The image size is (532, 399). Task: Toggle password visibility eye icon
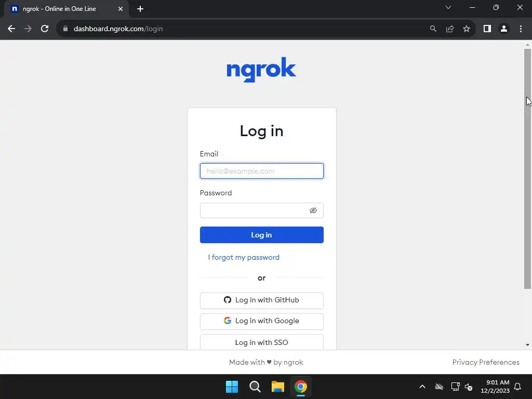313,210
